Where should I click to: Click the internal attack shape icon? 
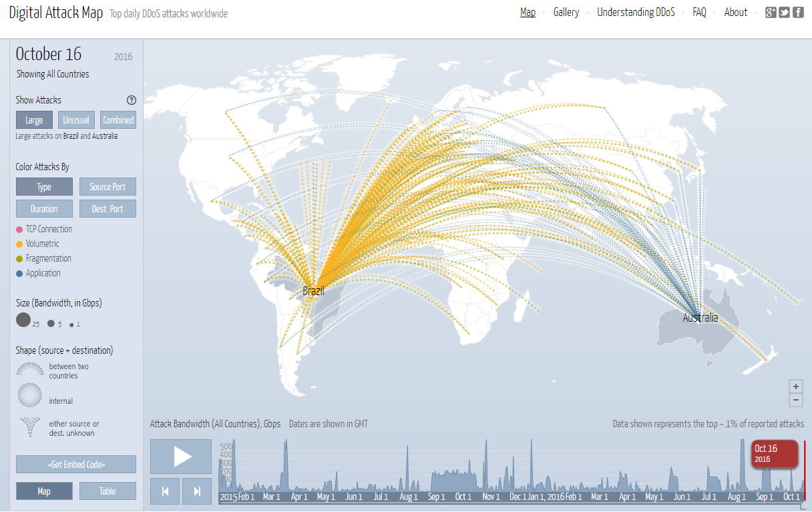(x=29, y=396)
